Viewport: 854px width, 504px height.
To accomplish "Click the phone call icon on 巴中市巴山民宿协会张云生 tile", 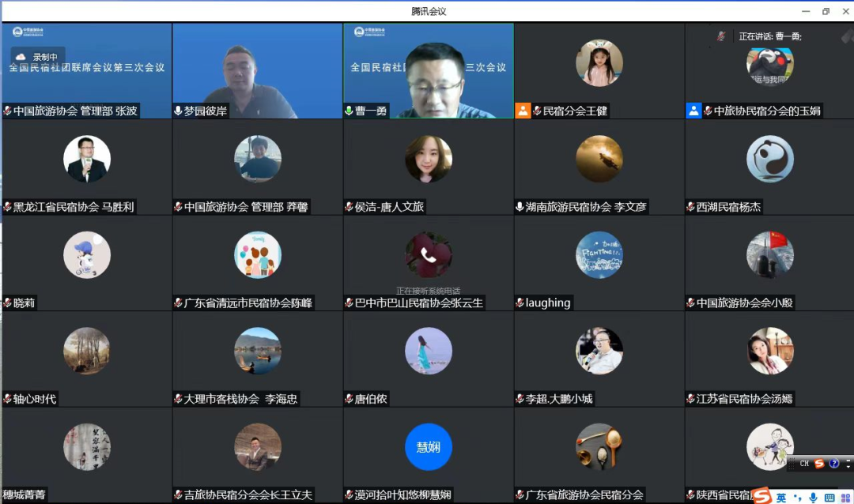I will (428, 255).
